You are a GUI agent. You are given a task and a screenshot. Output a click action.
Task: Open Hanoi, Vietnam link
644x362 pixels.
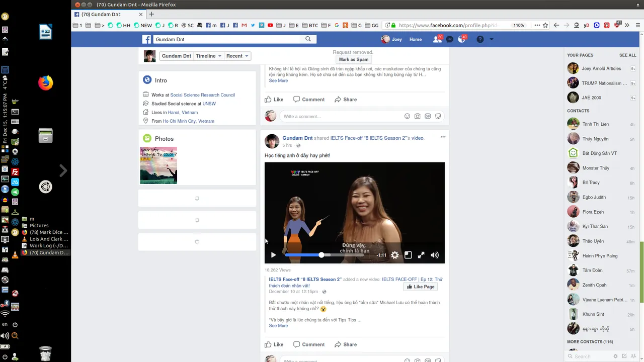point(183,112)
